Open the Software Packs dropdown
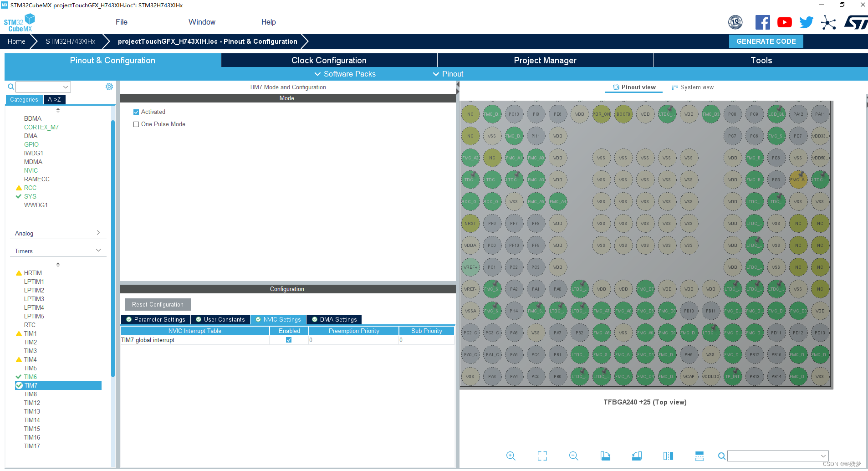The height and width of the screenshot is (471, 868). (x=345, y=74)
